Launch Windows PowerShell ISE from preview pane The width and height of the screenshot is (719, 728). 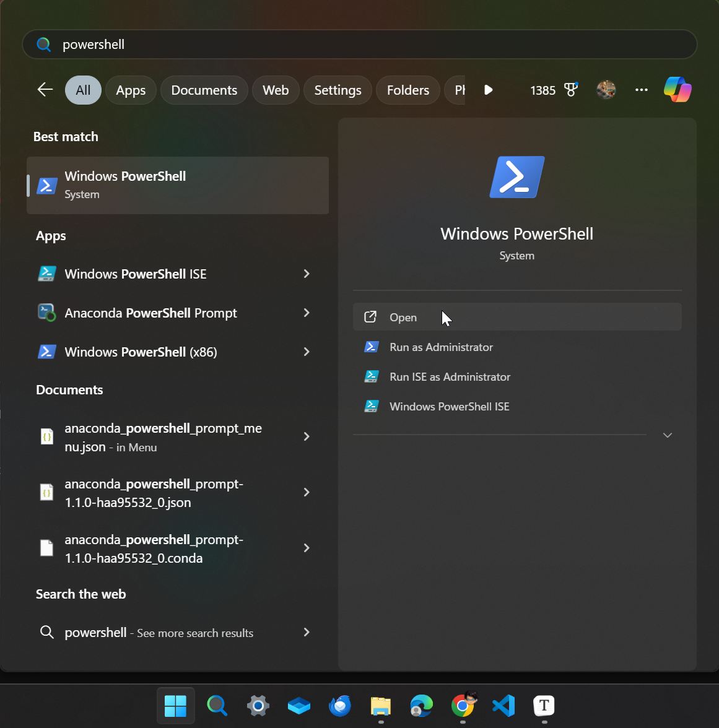[518, 406]
